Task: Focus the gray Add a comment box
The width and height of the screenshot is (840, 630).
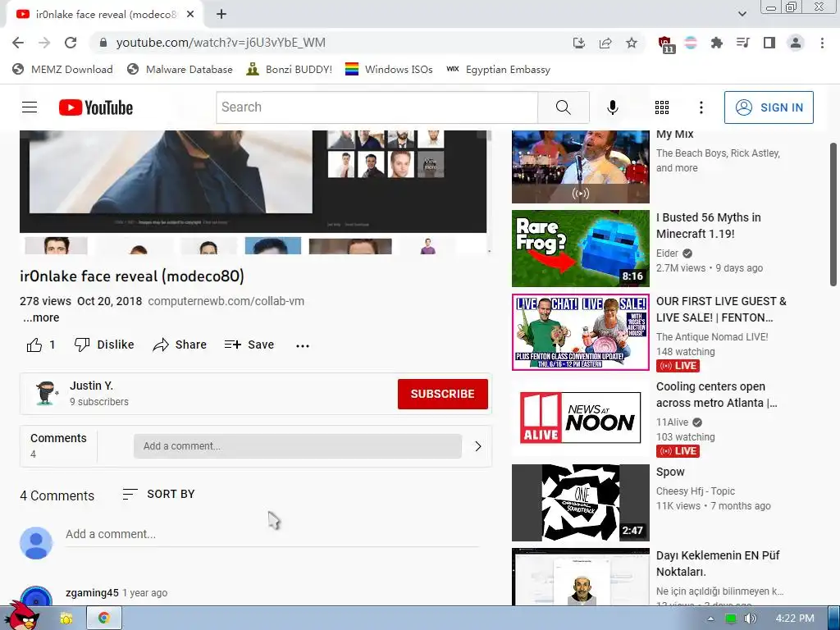Action: click(298, 446)
